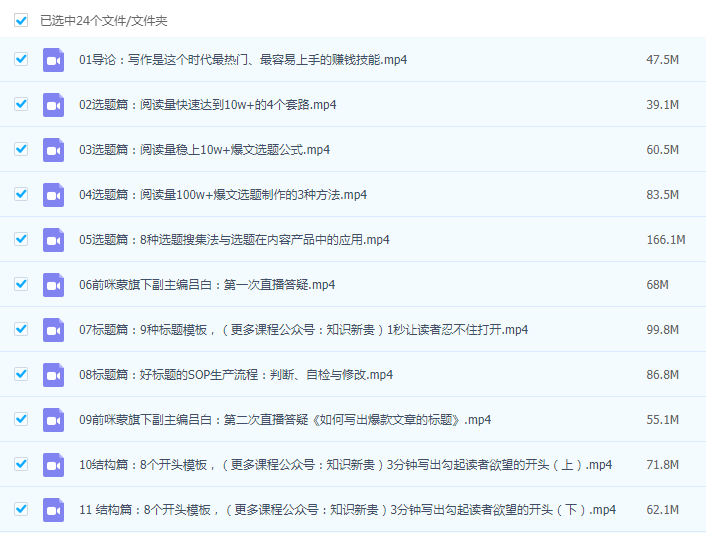The image size is (706, 533).
Task: Click video icon for 01导论 file
Action: [x=53, y=60]
